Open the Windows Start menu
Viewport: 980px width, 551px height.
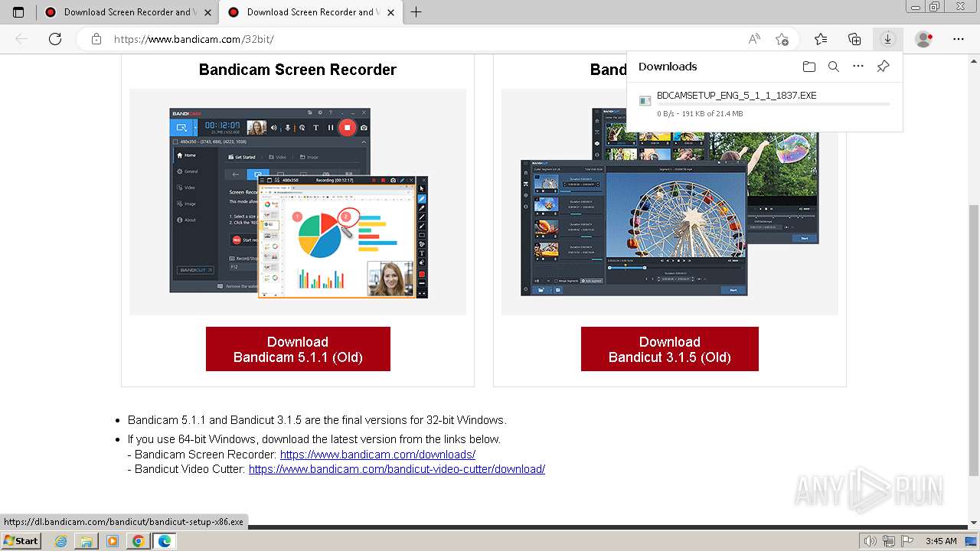pyautogui.click(x=21, y=541)
